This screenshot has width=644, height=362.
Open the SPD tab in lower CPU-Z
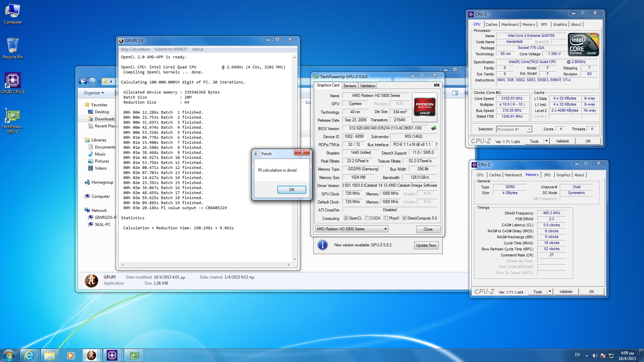[x=547, y=175]
